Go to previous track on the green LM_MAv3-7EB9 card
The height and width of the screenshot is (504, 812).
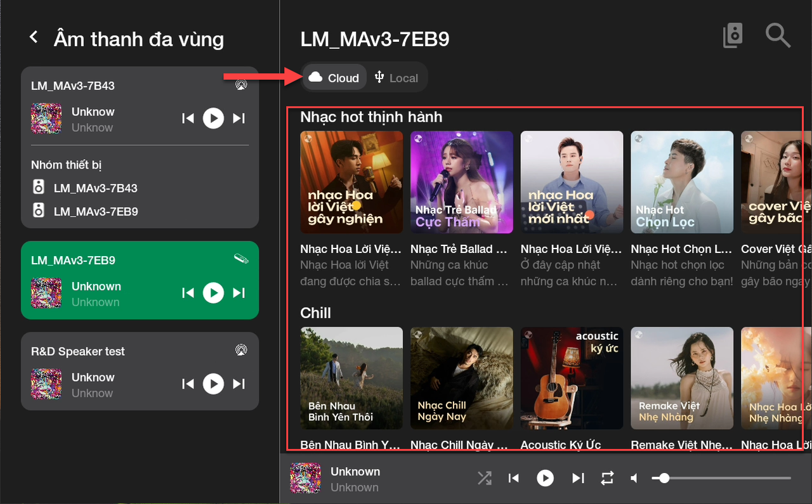pos(188,293)
